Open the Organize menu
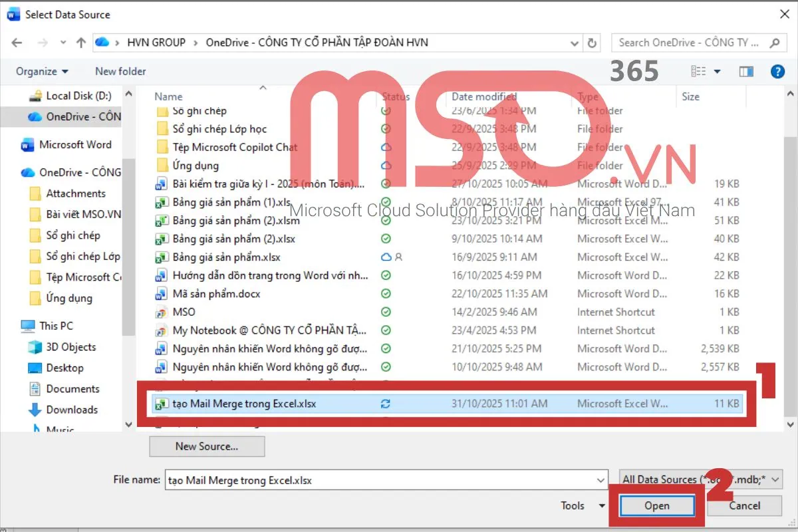The image size is (798, 532). tap(41, 71)
